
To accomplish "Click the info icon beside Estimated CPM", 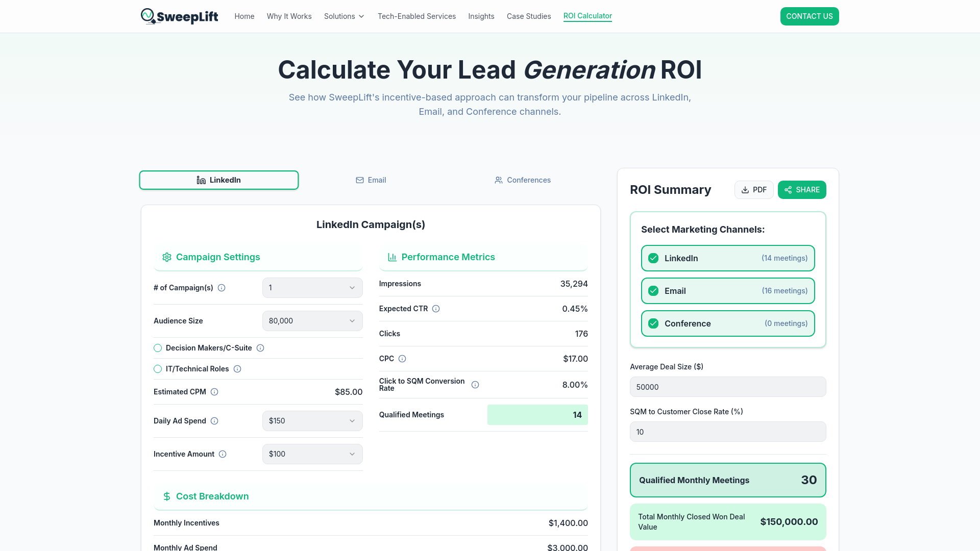I will pos(214,392).
